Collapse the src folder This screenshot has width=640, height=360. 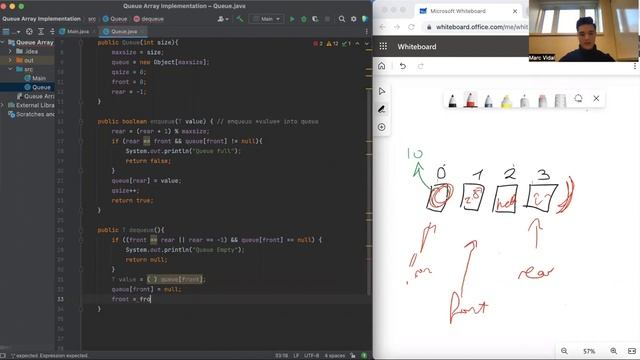tap(10, 69)
